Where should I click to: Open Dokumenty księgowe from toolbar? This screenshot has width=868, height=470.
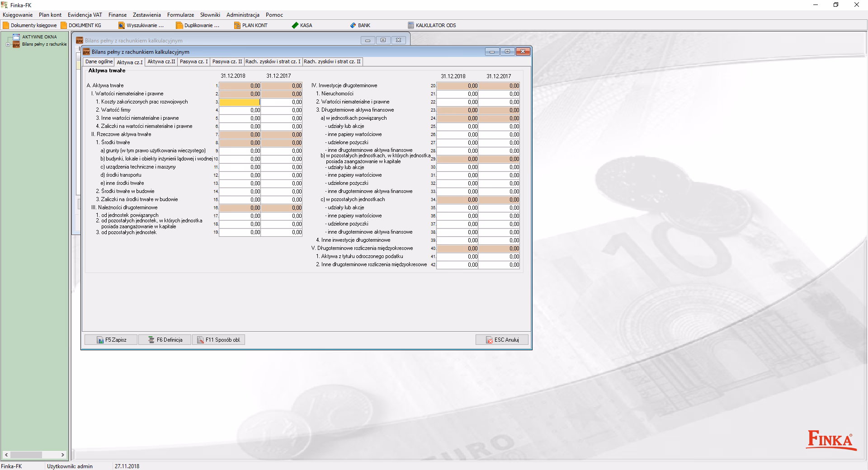point(30,25)
